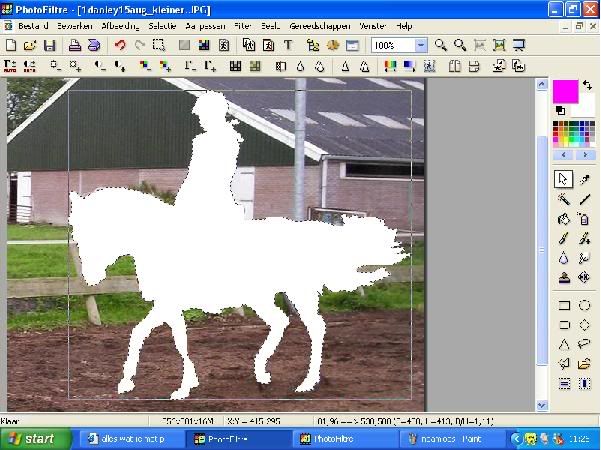This screenshot has height=450, width=601.
Task: Click the brightness minus icon
Action: pos(55,66)
